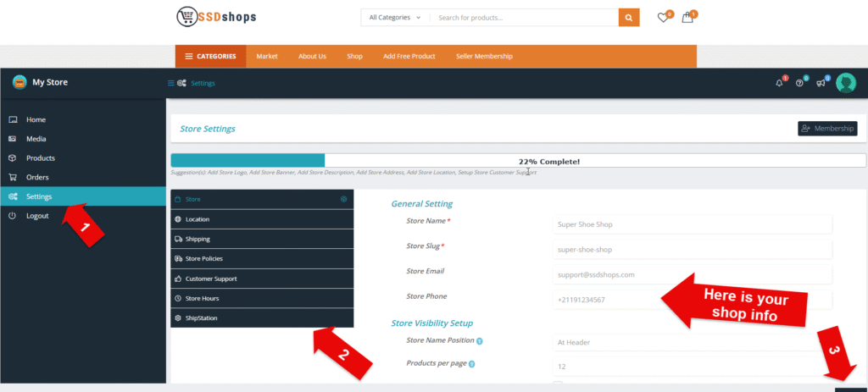
Task: Expand the orange CATEGORIES menu
Action: click(210, 56)
